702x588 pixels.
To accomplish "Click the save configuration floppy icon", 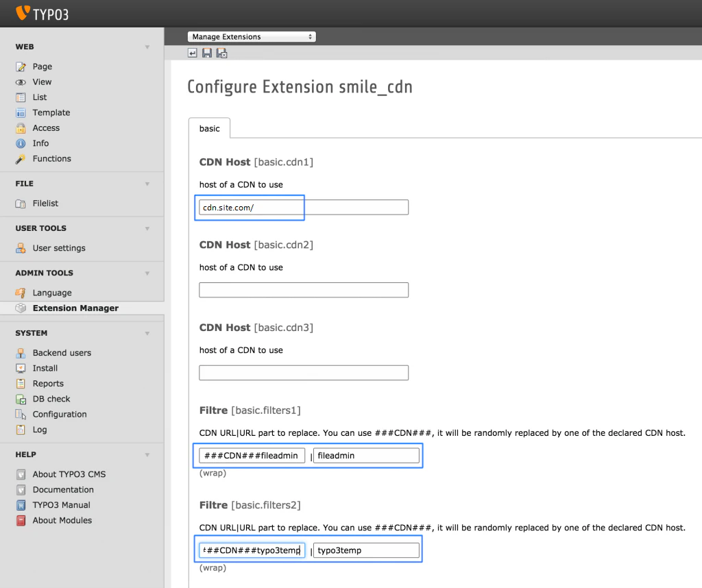I will (x=207, y=53).
